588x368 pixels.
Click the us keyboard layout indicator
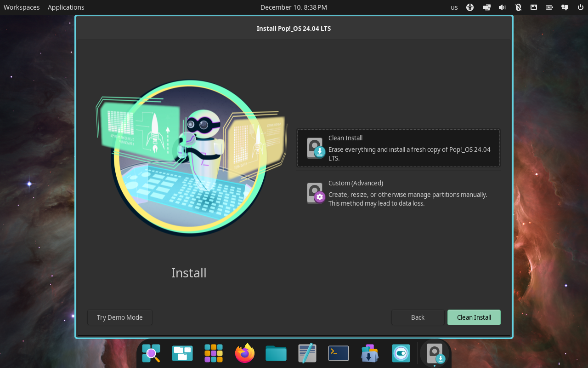point(454,7)
